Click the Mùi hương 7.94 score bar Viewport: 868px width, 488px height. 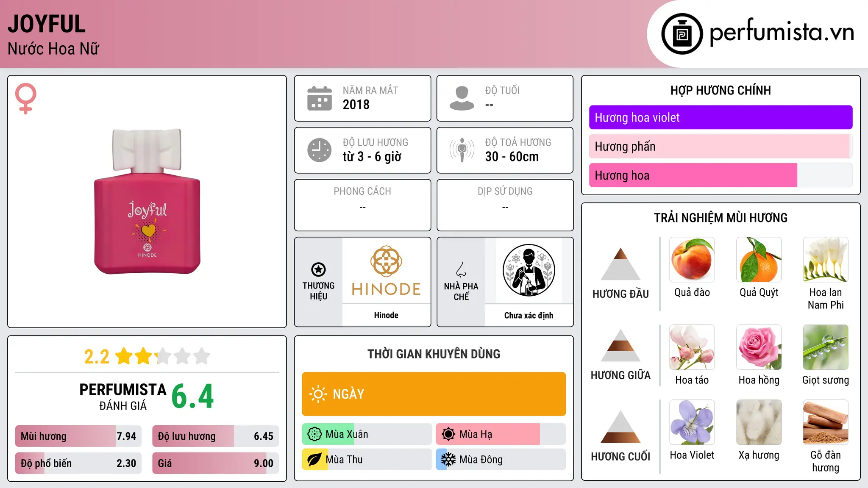tap(78, 436)
